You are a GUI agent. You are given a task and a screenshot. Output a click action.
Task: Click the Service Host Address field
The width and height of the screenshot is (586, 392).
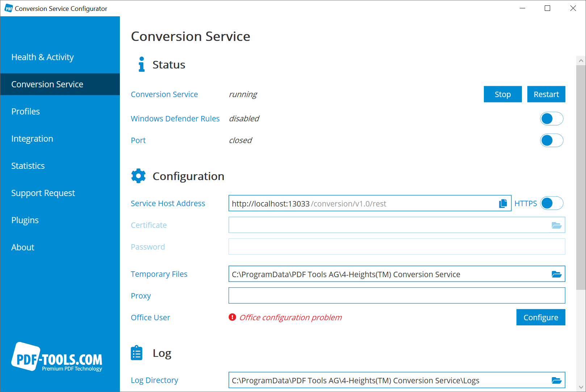click(x=370, y=203)
